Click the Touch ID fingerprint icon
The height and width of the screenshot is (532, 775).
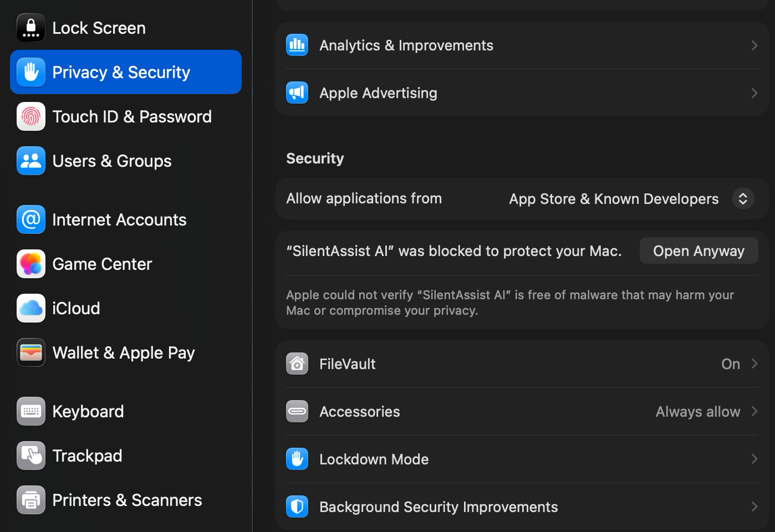tap(31, 116)
